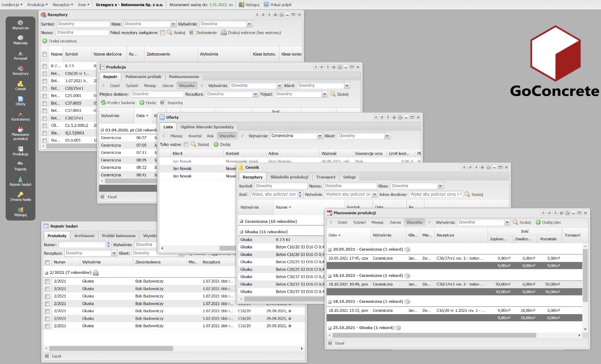Image resolution: width=601 pixels, height=364 pixels.
Task: Check the B 7.5 recipe row checkbox
Action: 44,66
